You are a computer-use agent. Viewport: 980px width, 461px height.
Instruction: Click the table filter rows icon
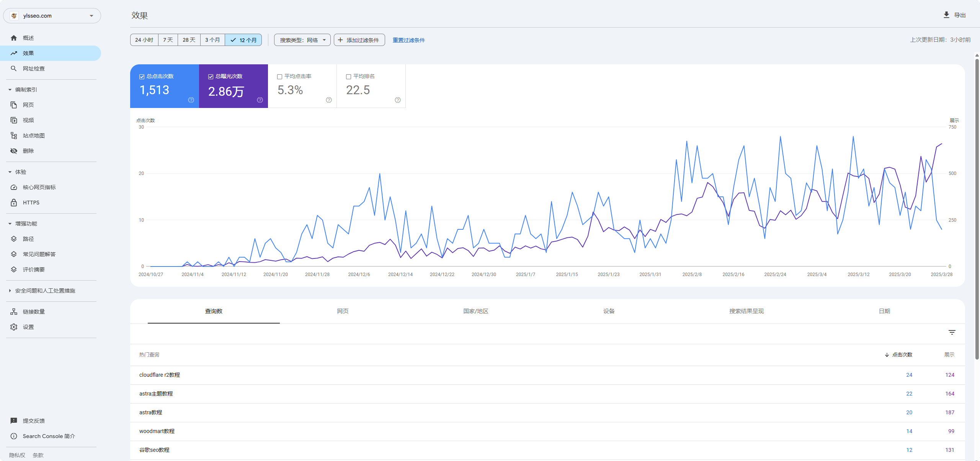coord(952,332)
